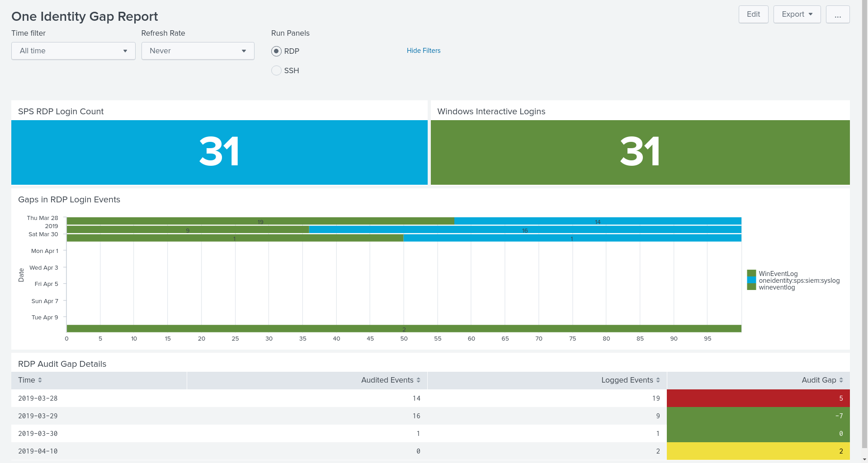Viewport: 868px width, 463px height.
Task: Click the Hide Filters link
Action: [x=423, y=51]
